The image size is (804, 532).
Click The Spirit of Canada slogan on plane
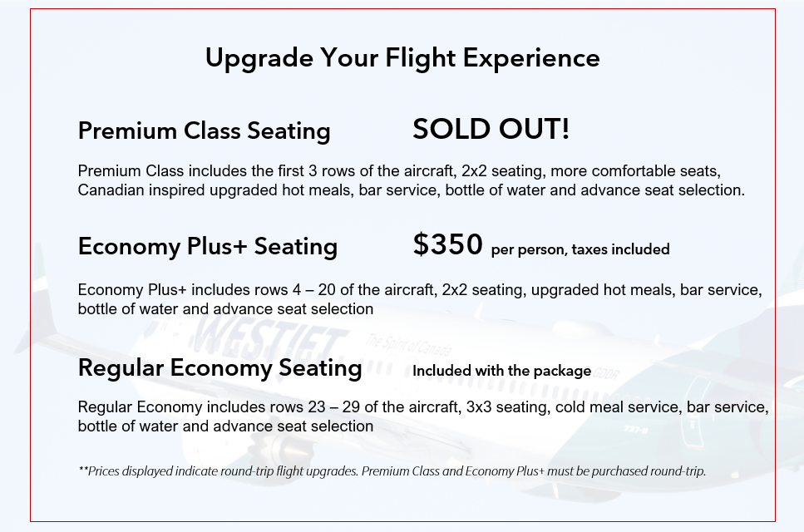pos(408,345)
